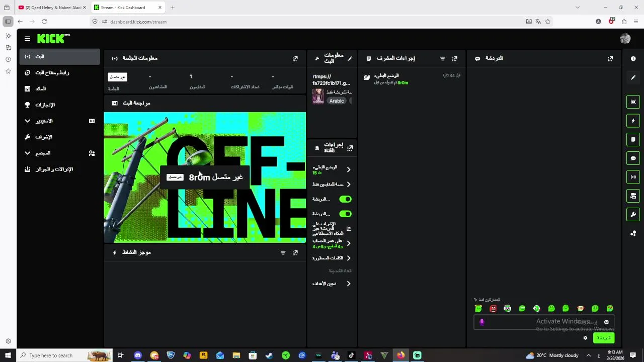The width and height of the screenshot is (644, 362).
Task: Expand followers-only chat setting
Action: [x=348, y=185]
